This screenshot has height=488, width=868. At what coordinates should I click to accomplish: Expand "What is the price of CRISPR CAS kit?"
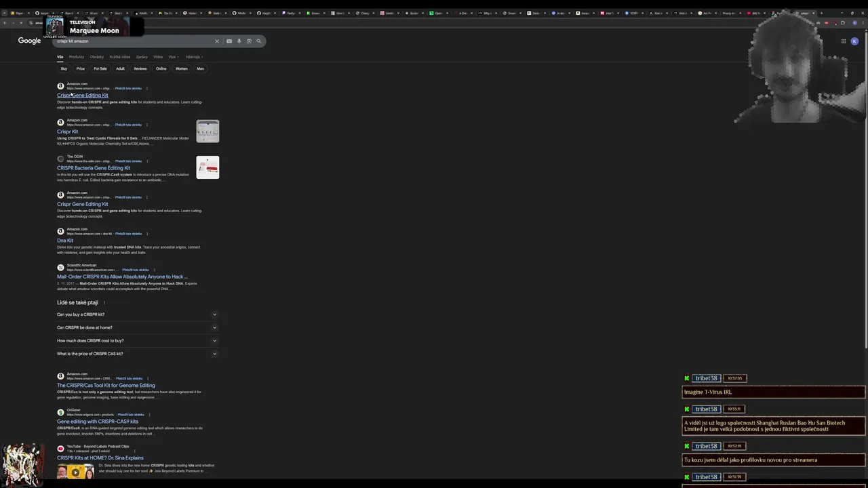pos(137,354)
